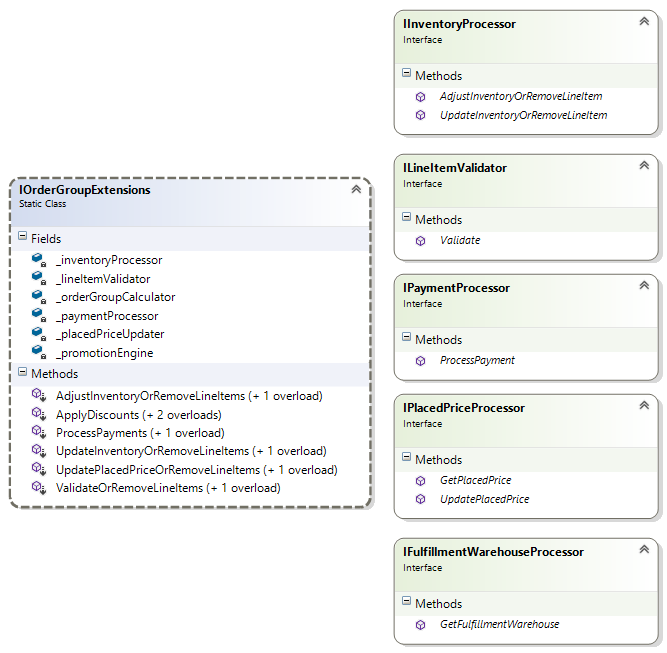Click the GetFulfillmentWarehouse method icon
667x653 pixels.
(420, 624)
